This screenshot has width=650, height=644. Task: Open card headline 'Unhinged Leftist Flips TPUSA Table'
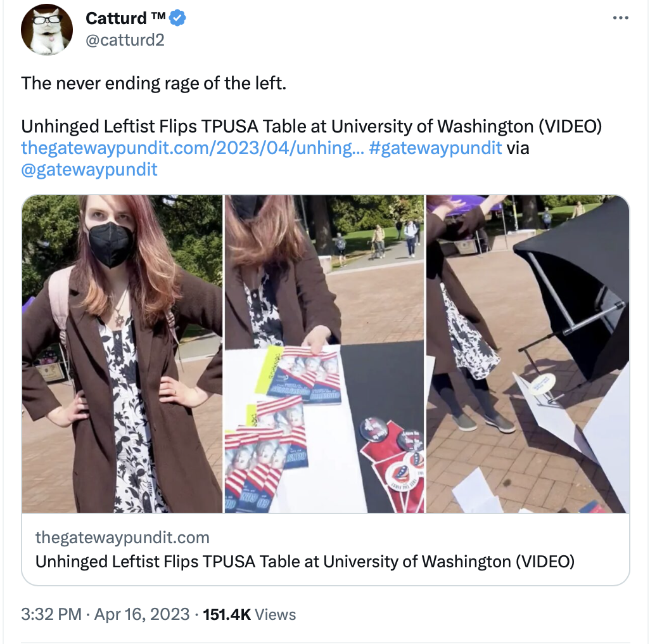click(305, 562)
